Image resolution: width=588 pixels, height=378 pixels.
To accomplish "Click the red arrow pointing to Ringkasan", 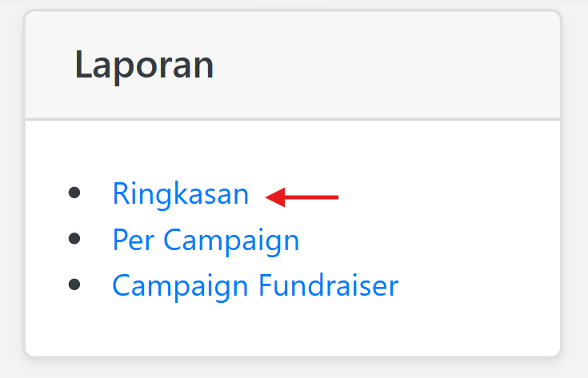I will (x=302, y=197).
